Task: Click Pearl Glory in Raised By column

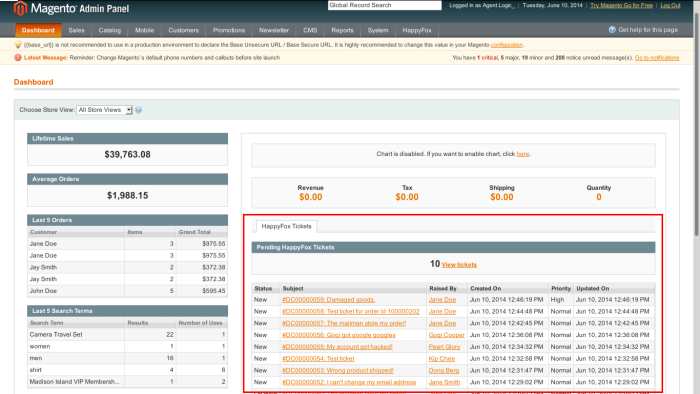Action: click(x=444, y=347)
